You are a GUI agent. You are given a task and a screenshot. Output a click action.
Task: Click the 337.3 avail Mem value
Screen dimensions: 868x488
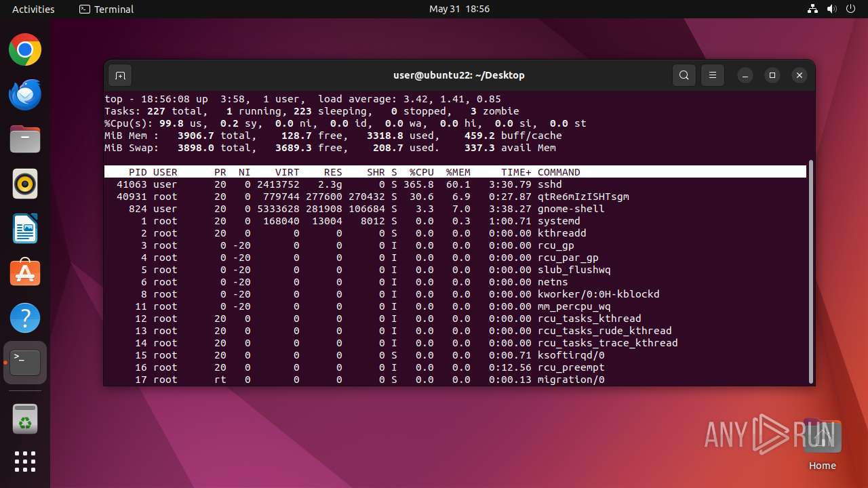click(x=509, y=148)
